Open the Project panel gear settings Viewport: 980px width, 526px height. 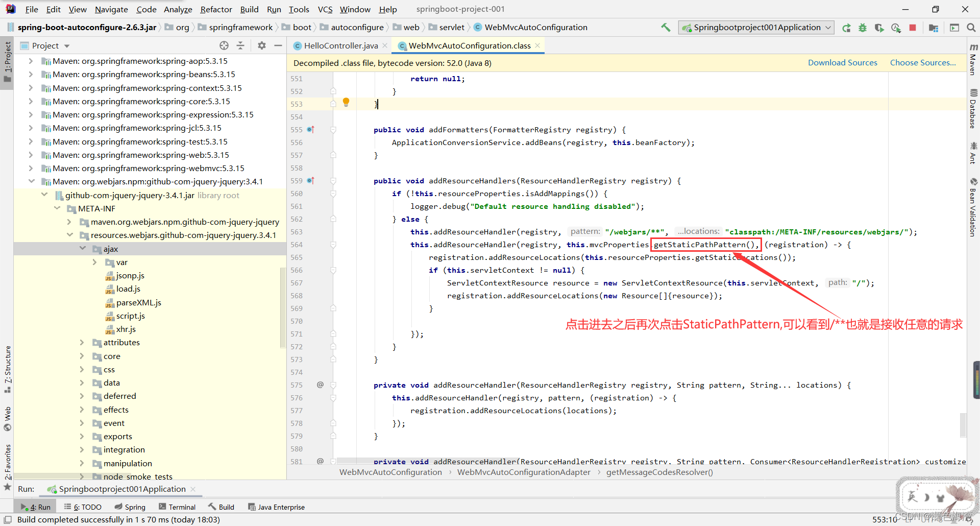tap(262, 45)
